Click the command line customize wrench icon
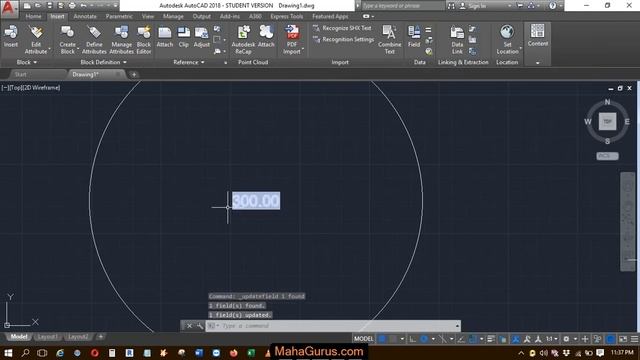This screenshot has width=640, height=360. point(200,326)
